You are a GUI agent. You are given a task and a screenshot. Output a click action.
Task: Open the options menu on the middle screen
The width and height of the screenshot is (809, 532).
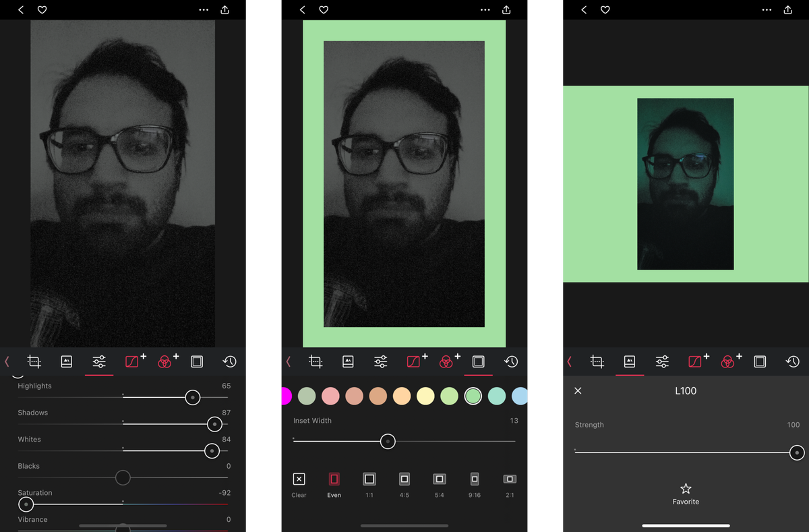485,9
